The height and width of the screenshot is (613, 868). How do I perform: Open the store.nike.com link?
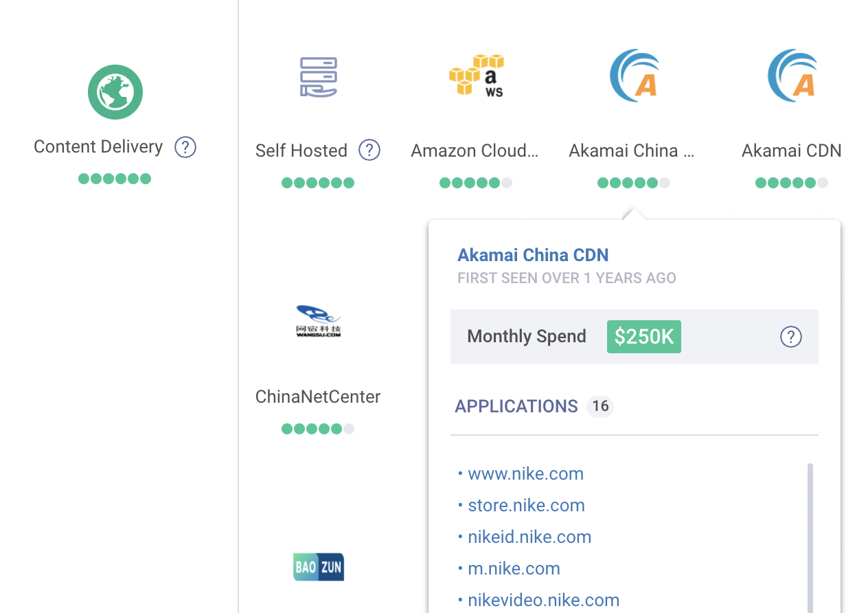click(x=526, y=505)
